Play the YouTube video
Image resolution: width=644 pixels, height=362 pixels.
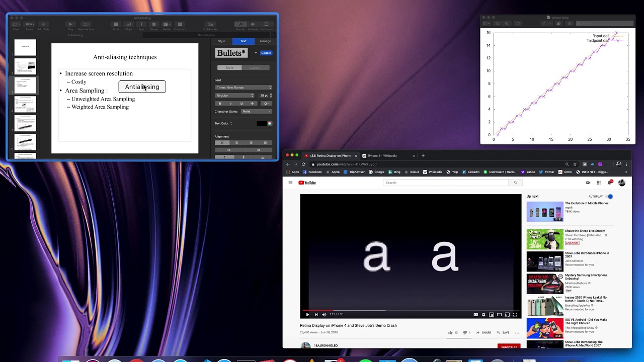click(x=307, y=315)
